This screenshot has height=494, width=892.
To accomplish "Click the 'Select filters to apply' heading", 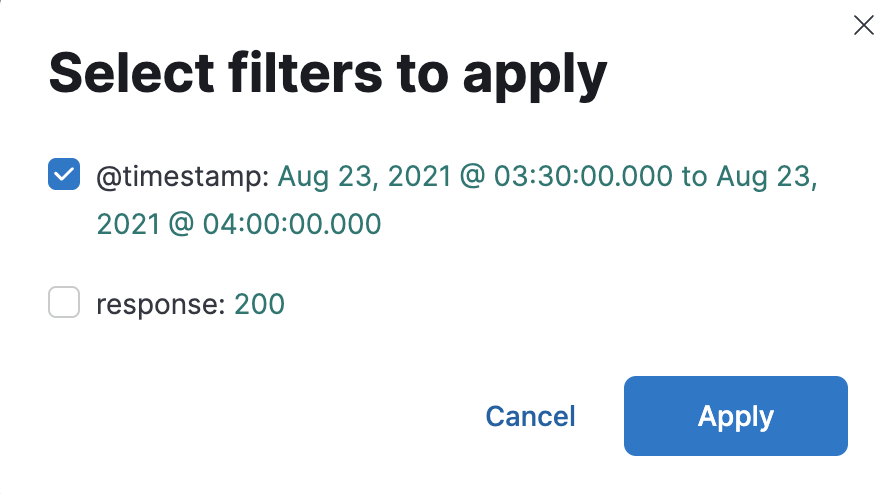I will tap(328, 75).
